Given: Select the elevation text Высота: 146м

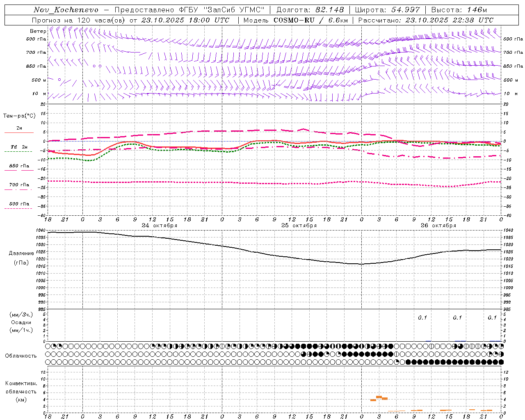Looking at the screenshot, I should pos(459,10).
